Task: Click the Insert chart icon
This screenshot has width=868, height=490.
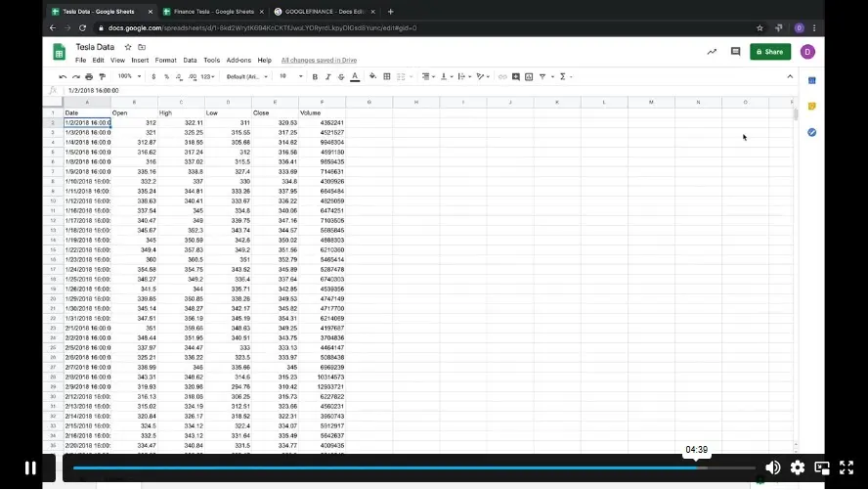Action: tap(529, 77)
